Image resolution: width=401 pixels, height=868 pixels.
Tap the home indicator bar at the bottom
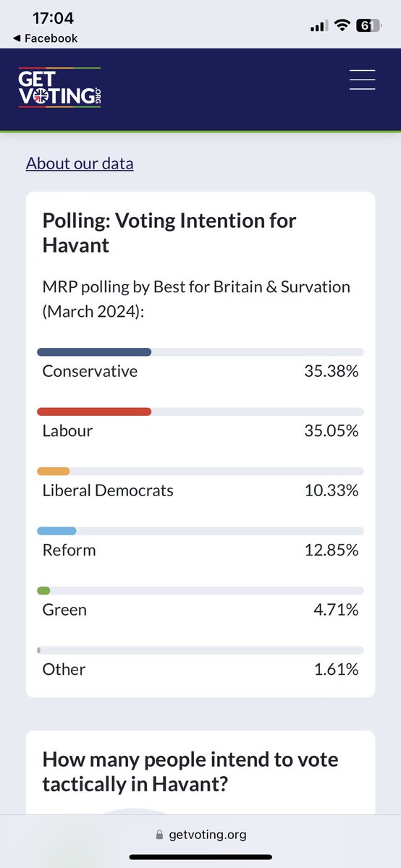pos(200,858)
